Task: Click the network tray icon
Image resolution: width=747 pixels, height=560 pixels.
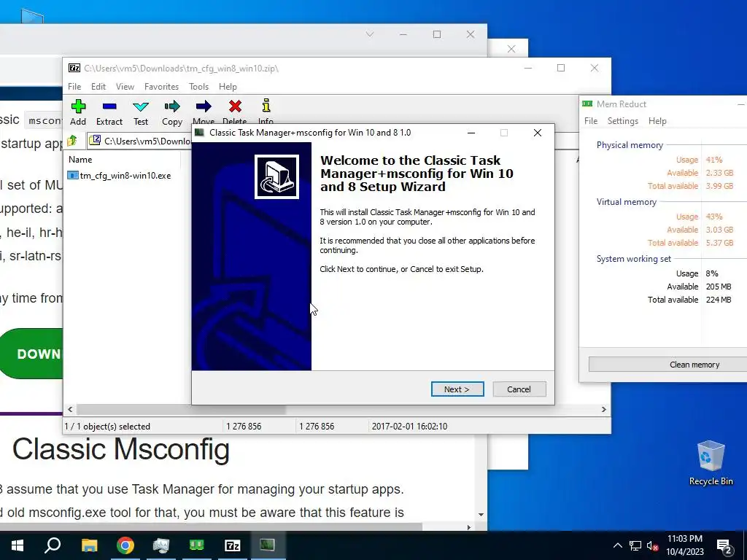Action: pos(635,545)
